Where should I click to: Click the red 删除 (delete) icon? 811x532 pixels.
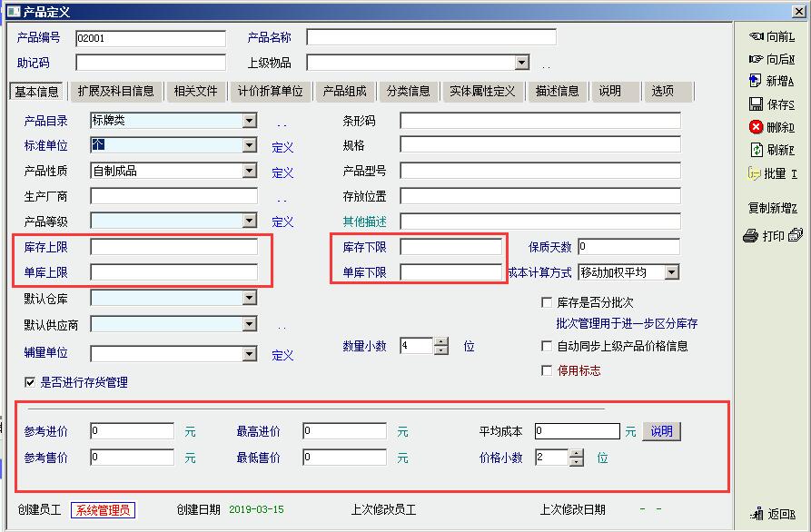click(x=756, y=127)
